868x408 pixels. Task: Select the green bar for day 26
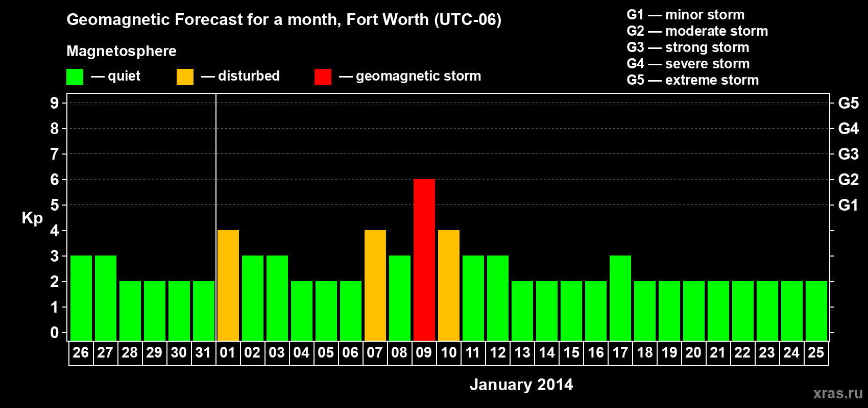(81, 298)
